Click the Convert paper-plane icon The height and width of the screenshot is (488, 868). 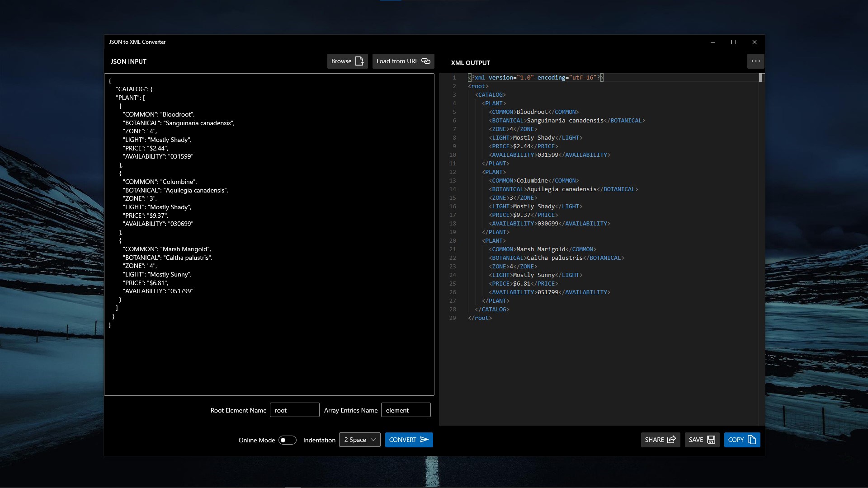pos(424,440)
